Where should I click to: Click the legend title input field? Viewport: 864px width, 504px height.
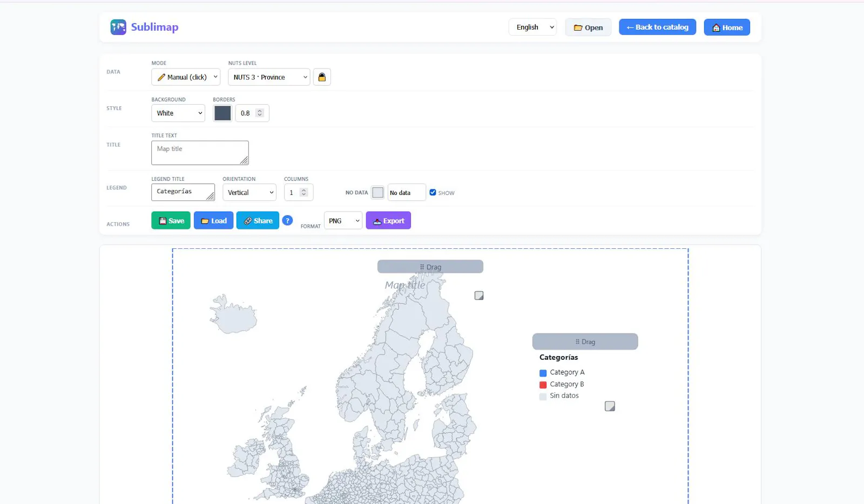[x=183, y=192]
